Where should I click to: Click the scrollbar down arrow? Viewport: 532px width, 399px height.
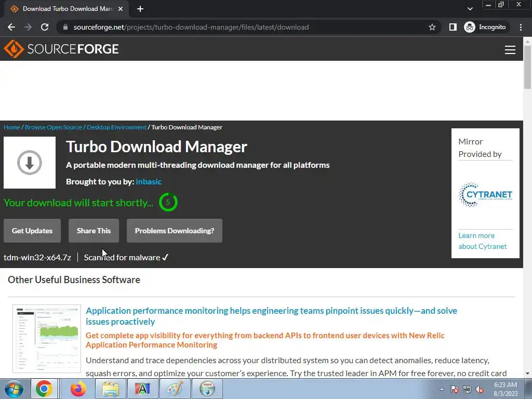pos(527,374)
